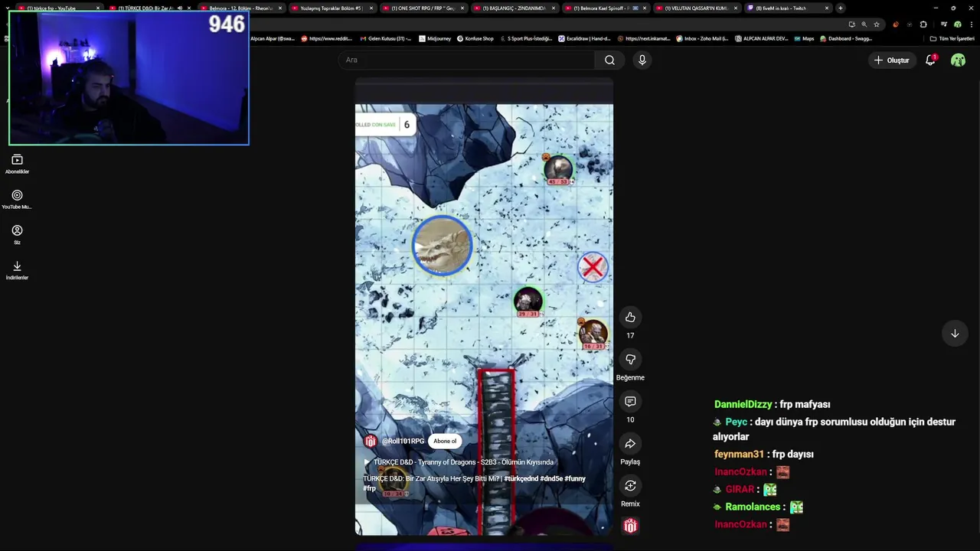Go to next Short with down arrow
The height and width of the screenshot is (551, 980).
[955, 334]
